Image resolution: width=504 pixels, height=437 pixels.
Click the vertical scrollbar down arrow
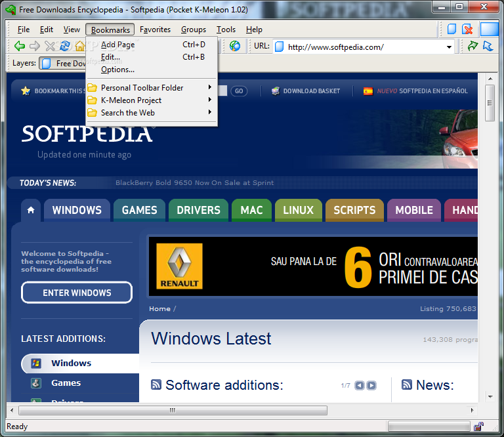490,397
